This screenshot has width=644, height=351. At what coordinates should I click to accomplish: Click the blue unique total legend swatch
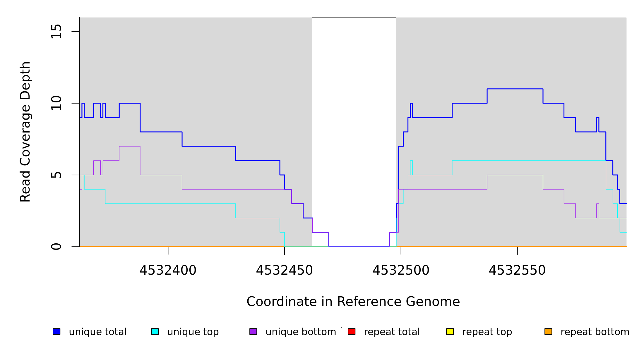point(56,331)
